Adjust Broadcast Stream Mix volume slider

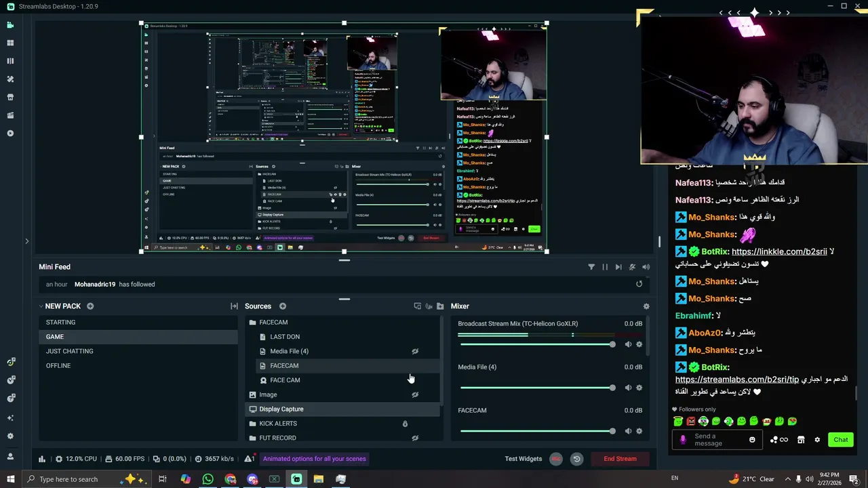pos(536,344)
